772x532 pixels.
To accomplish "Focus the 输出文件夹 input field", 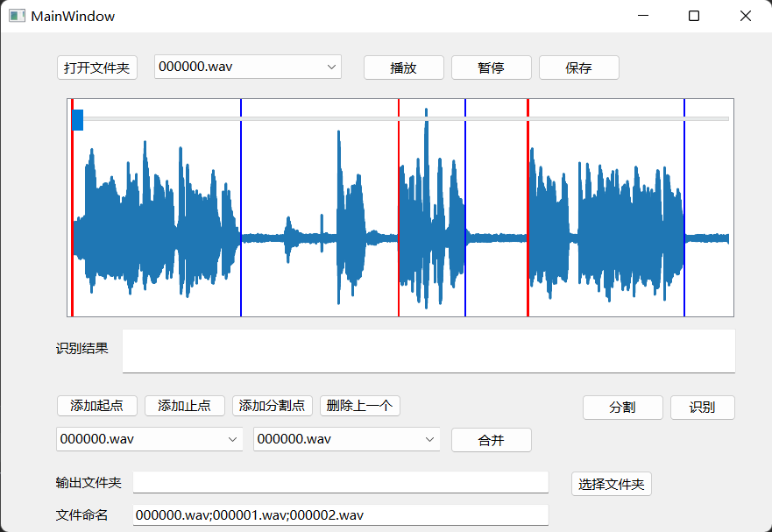I will pos(341,482).
